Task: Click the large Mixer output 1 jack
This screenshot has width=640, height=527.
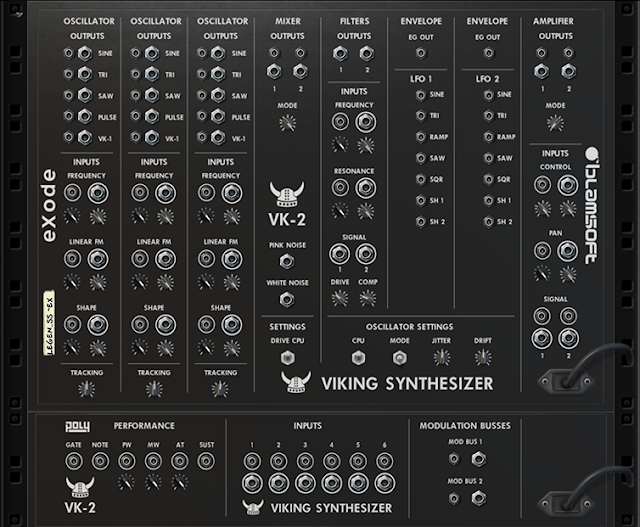Action: tap(274, 71)
